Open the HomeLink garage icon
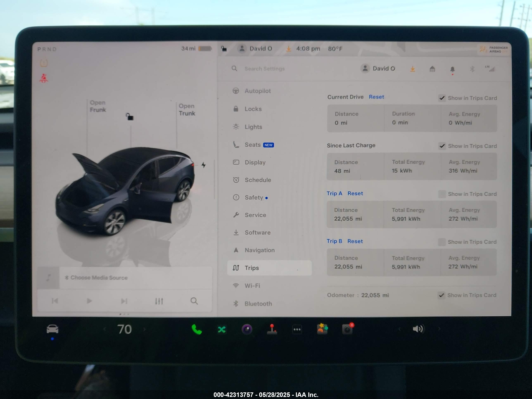 click(432, 69)
